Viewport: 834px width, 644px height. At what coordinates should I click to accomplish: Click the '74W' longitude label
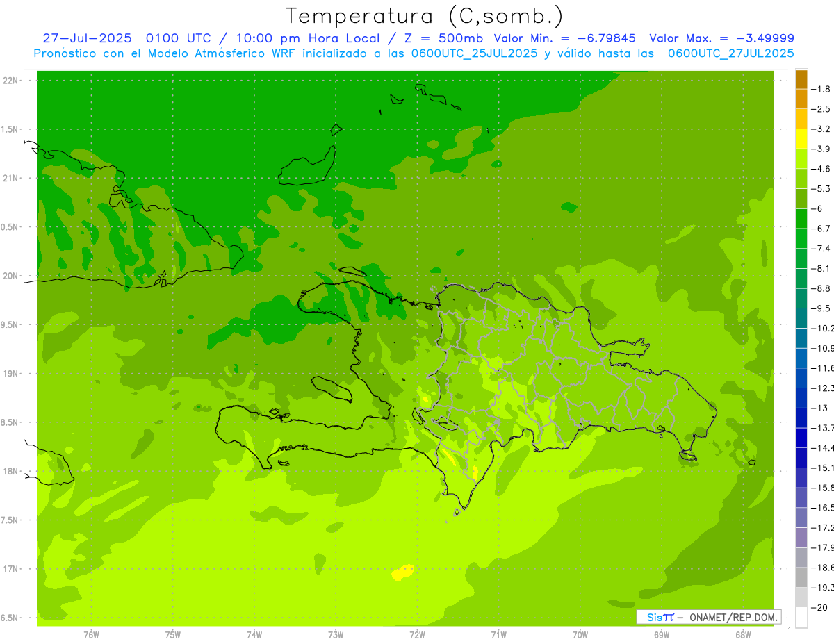(x=254, y=635)
